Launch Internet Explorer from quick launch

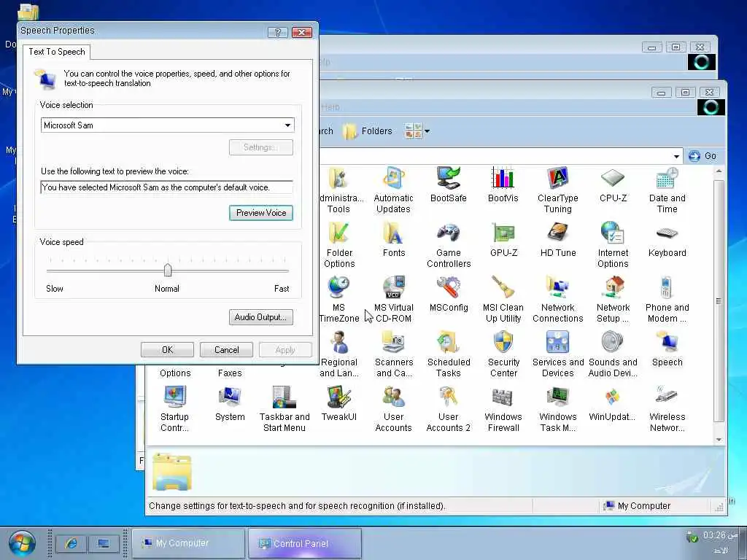pyautogui.click(x=71, y=543)
